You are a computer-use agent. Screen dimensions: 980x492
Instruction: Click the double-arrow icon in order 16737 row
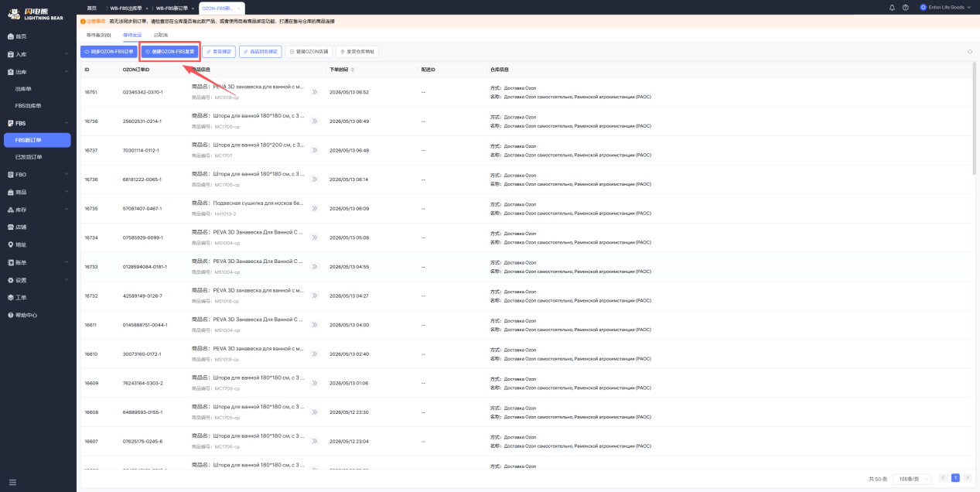click(x=314, y=150)
